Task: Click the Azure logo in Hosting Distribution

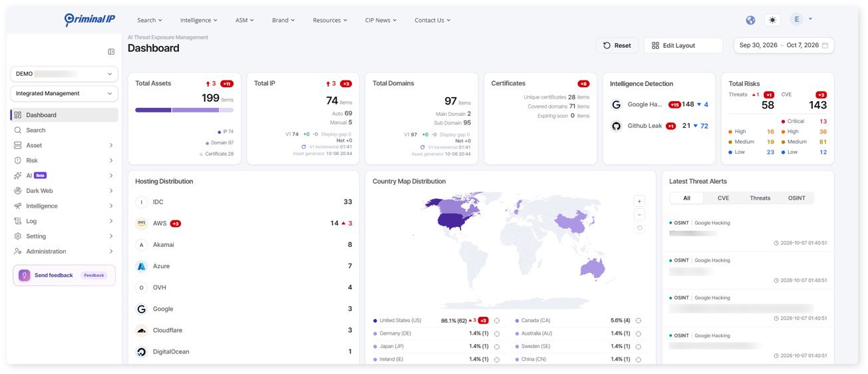Action: pyautogui.click(x=141, y=266)
